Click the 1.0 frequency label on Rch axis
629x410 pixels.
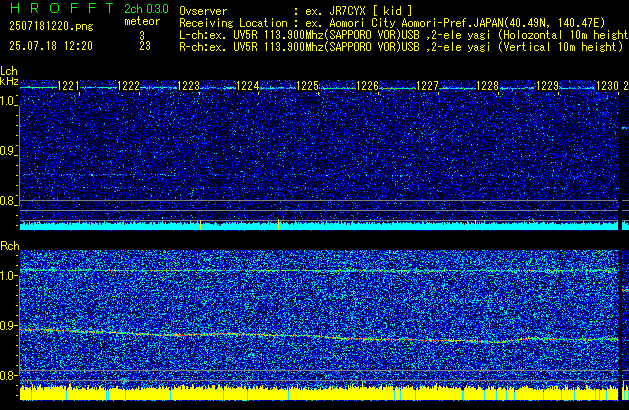pyautogui.click(x=8, y=276)
